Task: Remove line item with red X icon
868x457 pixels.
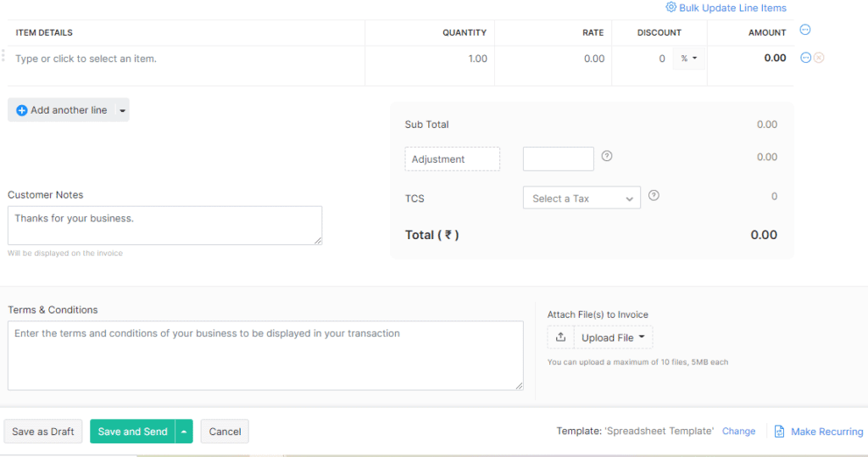Action: point(819,58)
